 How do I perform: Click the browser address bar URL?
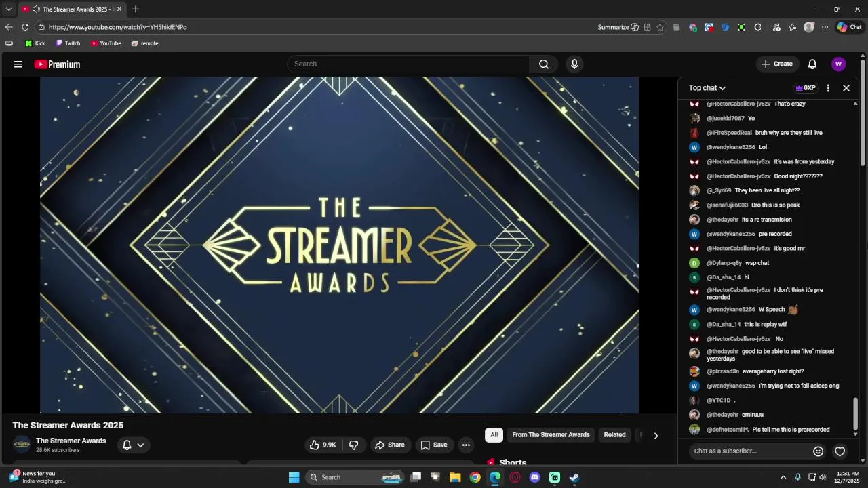[117, 27]
